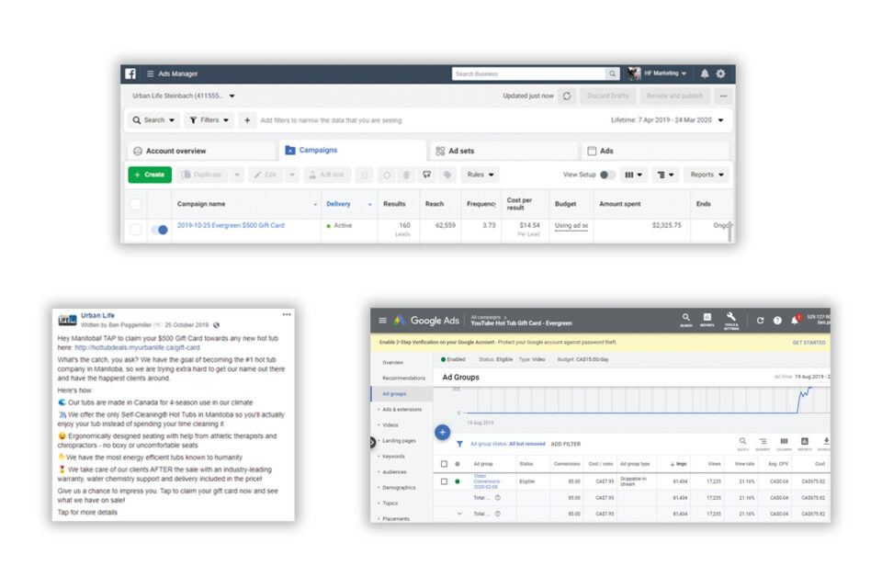Open the Google Ads search magnifier icon
Screen dimensions: 882x588
pos(686,319)
